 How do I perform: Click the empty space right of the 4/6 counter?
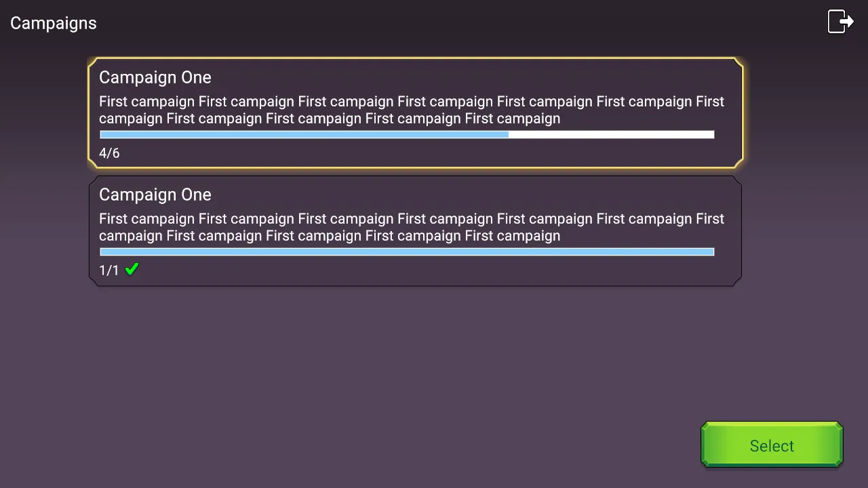tap(407, 154)
